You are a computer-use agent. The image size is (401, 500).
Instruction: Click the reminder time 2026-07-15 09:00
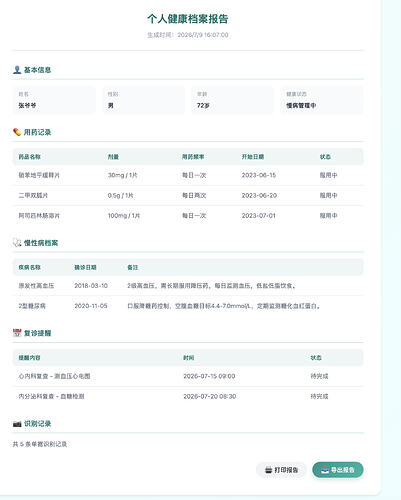click(209, 376)
